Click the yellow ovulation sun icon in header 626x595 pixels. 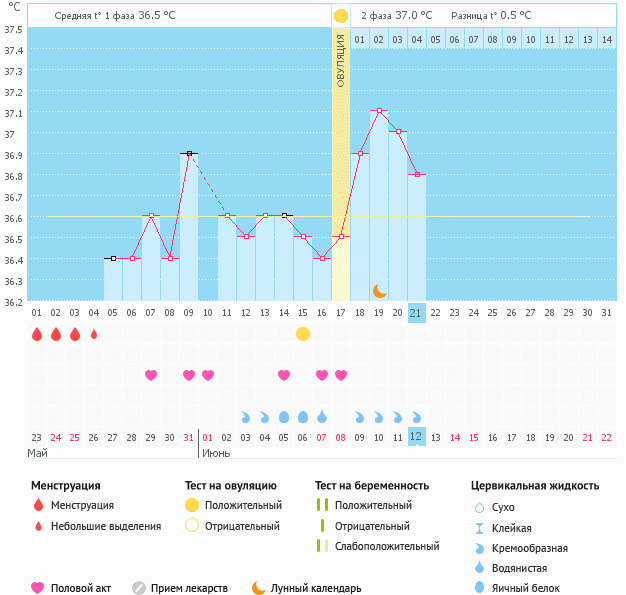tap(340, 16)
